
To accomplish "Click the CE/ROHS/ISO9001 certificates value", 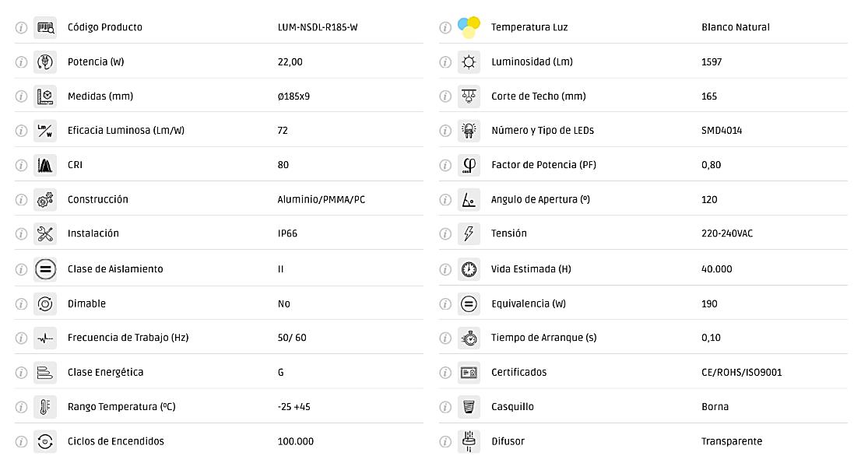I will coord(741,372).
